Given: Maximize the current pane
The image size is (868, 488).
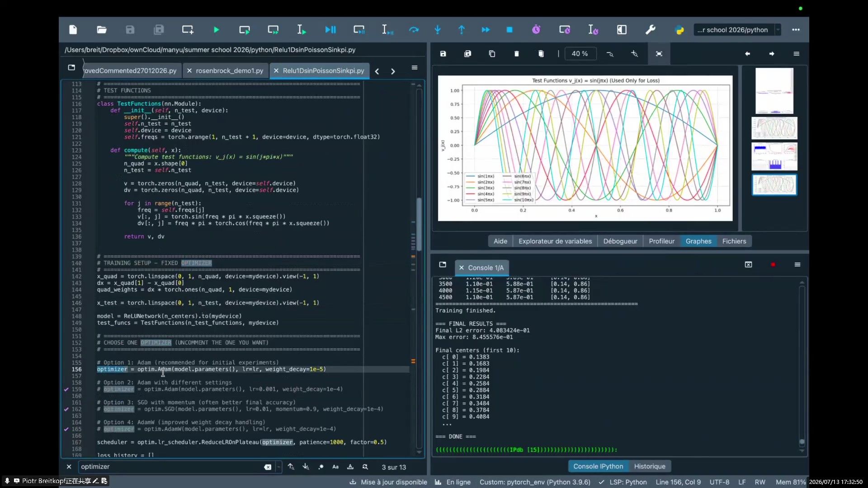Looking at the screenshot, I should click(x=622, y=30).
